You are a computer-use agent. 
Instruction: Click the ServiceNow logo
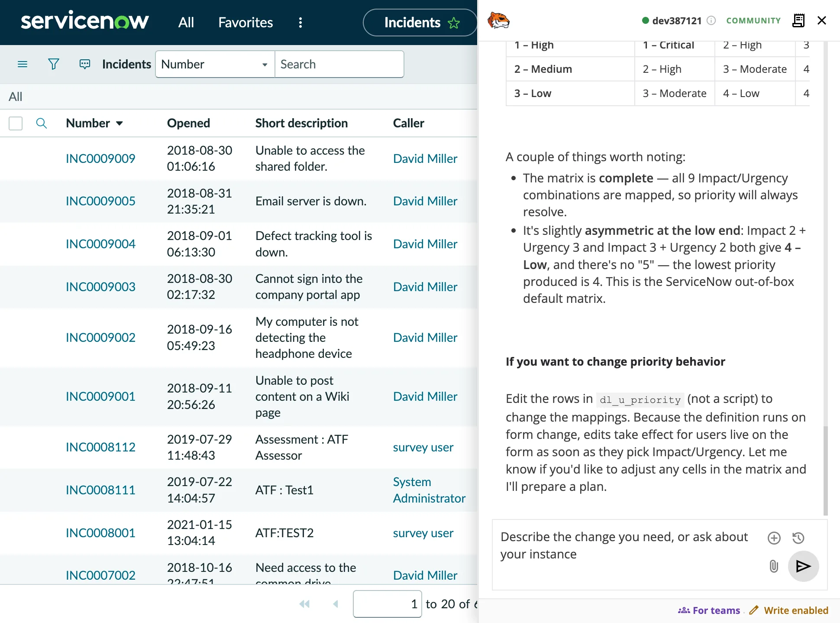pos(85,21)
